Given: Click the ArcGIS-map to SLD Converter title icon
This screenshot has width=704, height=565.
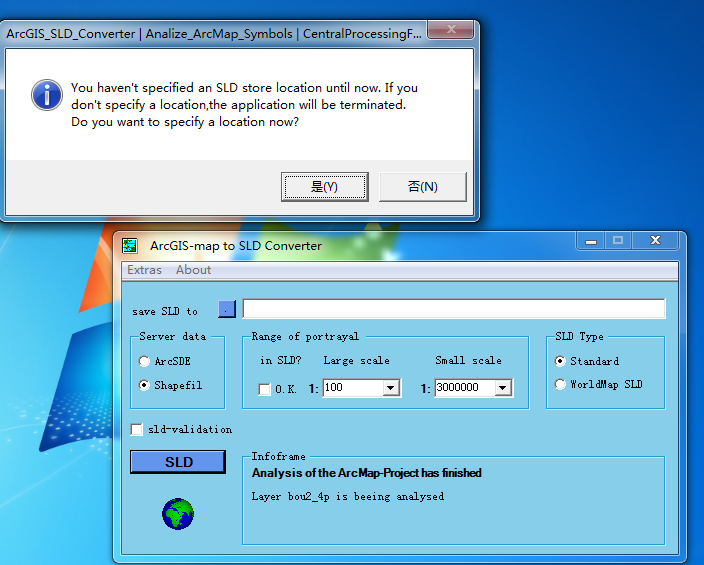Looking at the screenshot, I should [130, 246].
